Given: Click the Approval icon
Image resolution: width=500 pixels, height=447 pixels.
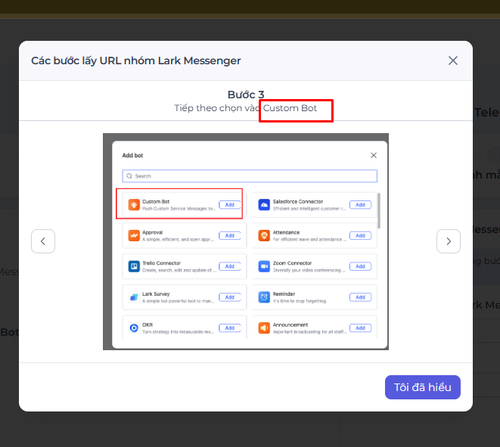Looking at the screenshot, I should (134, 235).
